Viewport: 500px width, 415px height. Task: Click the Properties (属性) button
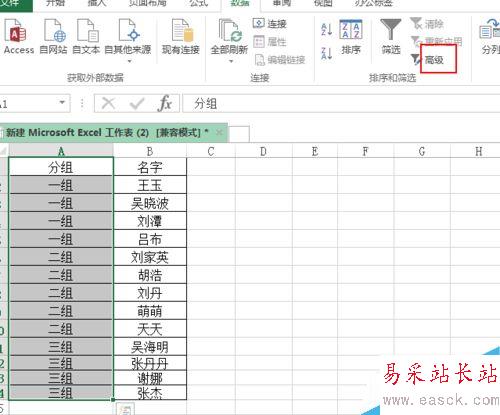pyautogui.click(x=270, y=42)
